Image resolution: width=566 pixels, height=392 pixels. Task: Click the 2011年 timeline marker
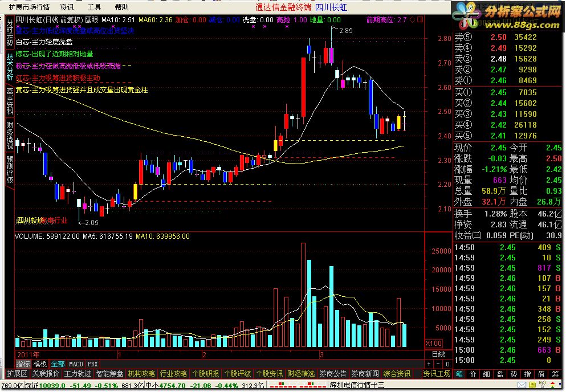click(28, 355)
